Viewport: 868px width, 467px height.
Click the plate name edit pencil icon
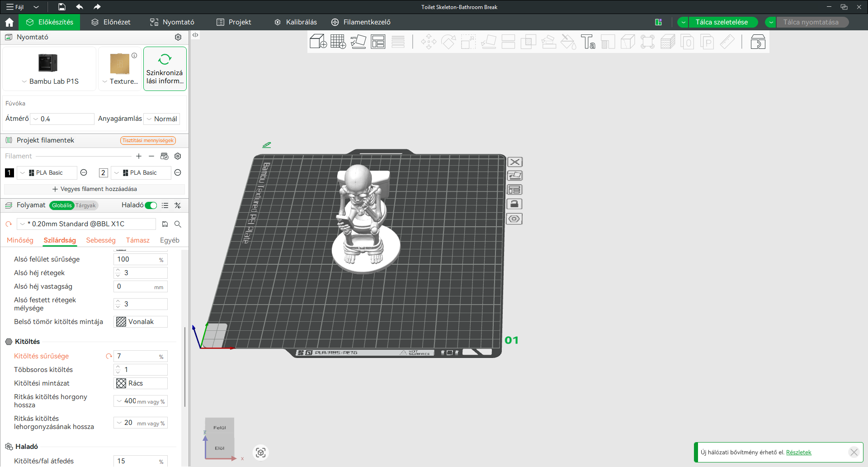click(x=267, y=145)
